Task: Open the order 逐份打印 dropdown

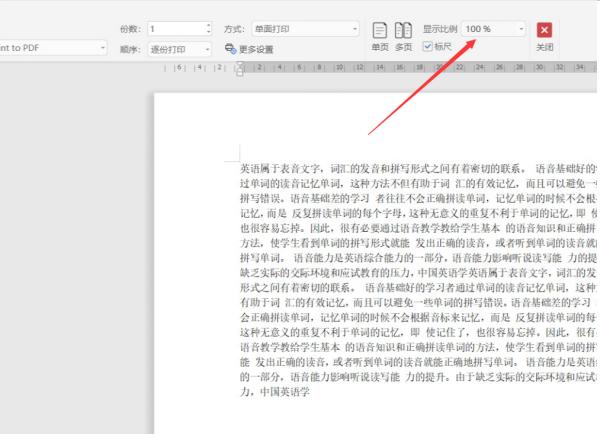Action: [179, 49]
